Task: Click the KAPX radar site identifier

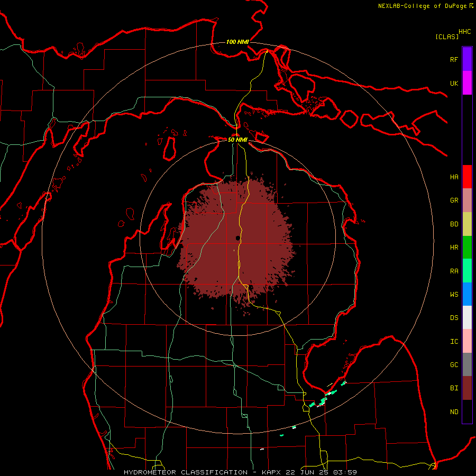Action: point(271,472)
